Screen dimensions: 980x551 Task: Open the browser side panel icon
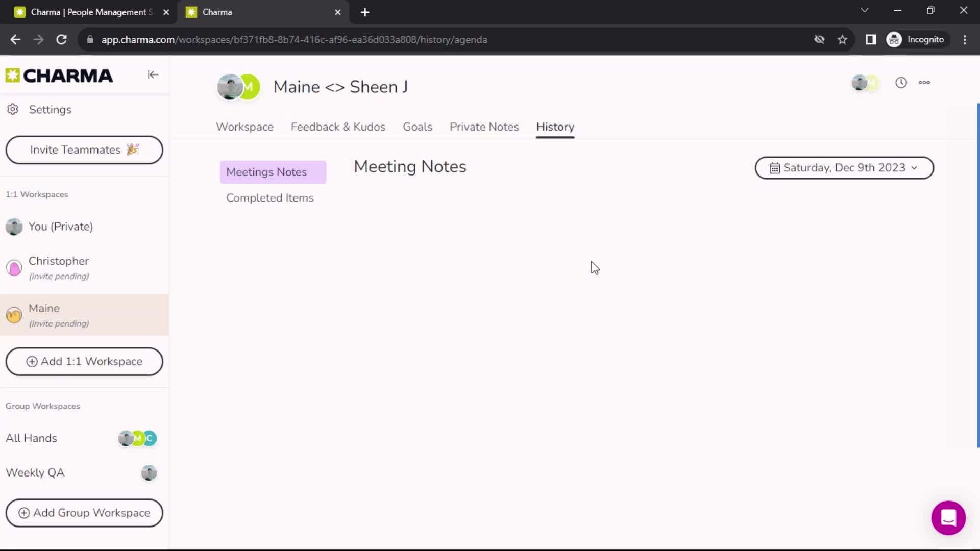pyautogui.click(x=871, y=40)
